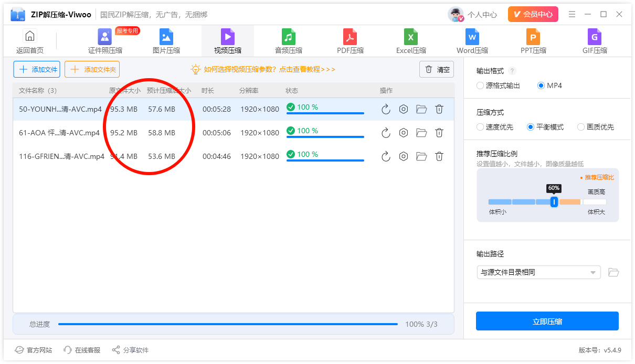635x364 pixels.
Task: Choose 画质优先 compression mode
Action: pyautogui.click(x=581, y=127)
